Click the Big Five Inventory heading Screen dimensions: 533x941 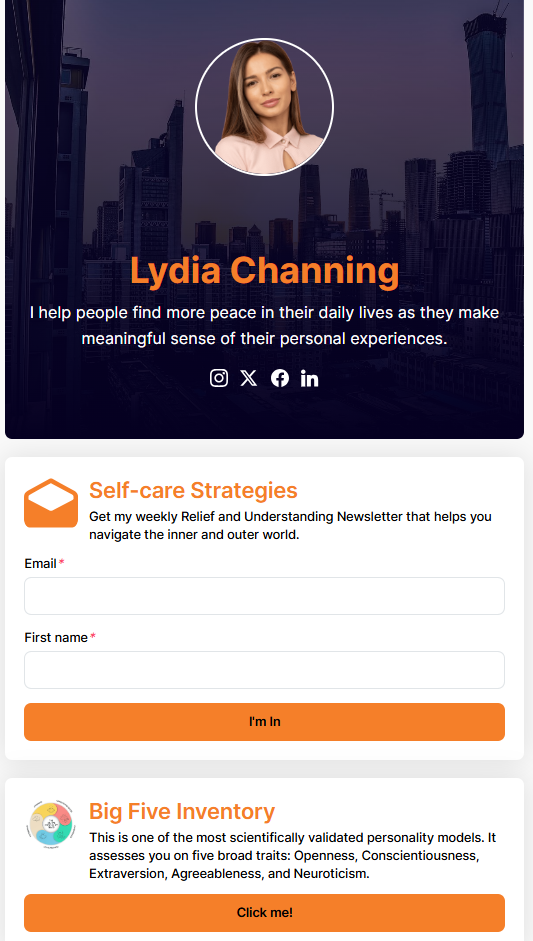(182, 811)
